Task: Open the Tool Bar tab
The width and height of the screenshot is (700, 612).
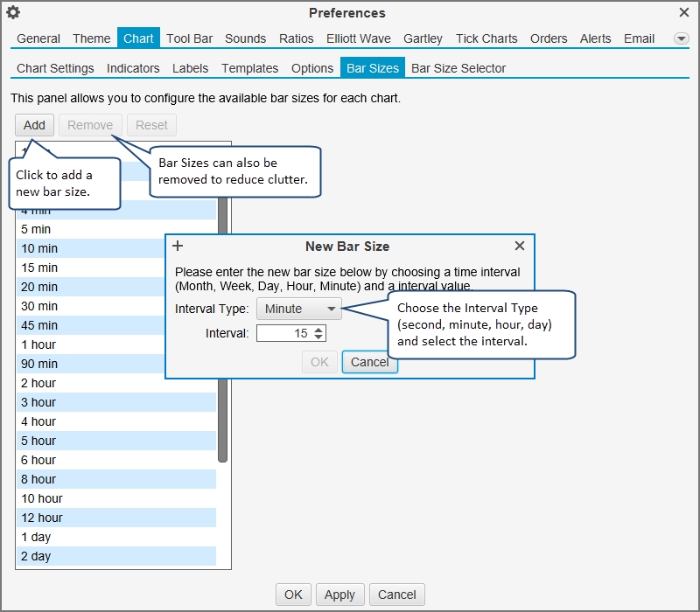Action: tap(189, 38)
